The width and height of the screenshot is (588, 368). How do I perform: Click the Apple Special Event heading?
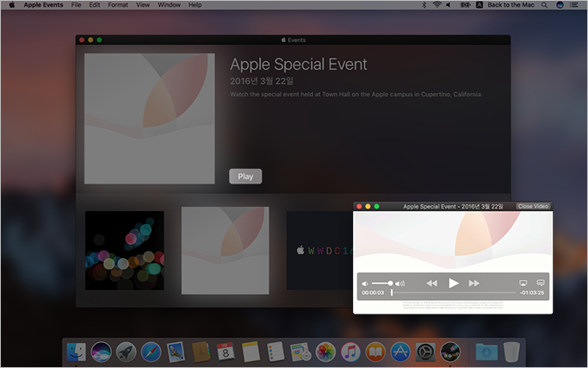coord(299,65)
